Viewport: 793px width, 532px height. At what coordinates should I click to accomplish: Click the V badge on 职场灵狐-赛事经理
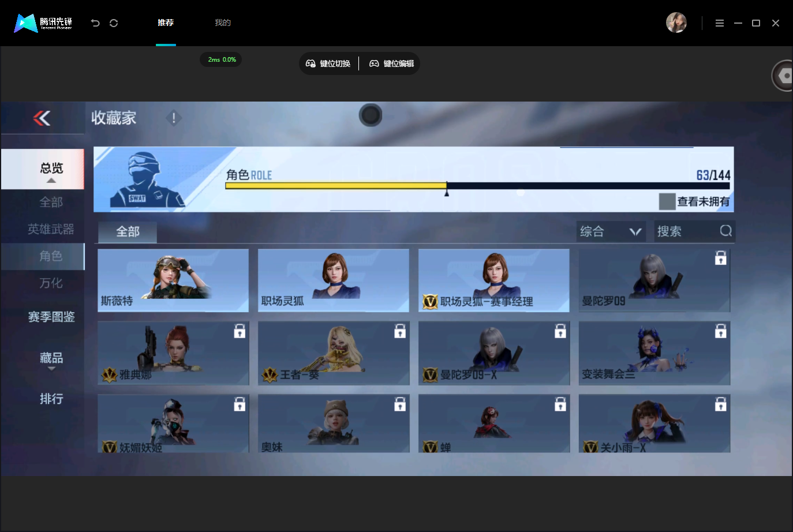(430, 301)
